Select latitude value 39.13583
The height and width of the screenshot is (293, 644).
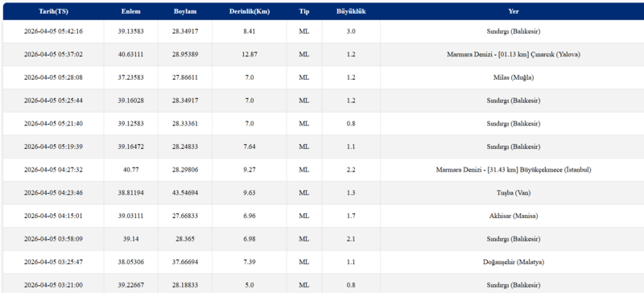pyautogui.click(x=131, y=31)
